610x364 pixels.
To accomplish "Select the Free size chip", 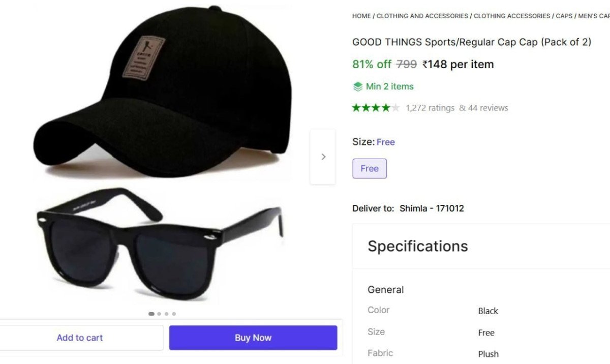I will pyautogui.click(x=370, y=168).
